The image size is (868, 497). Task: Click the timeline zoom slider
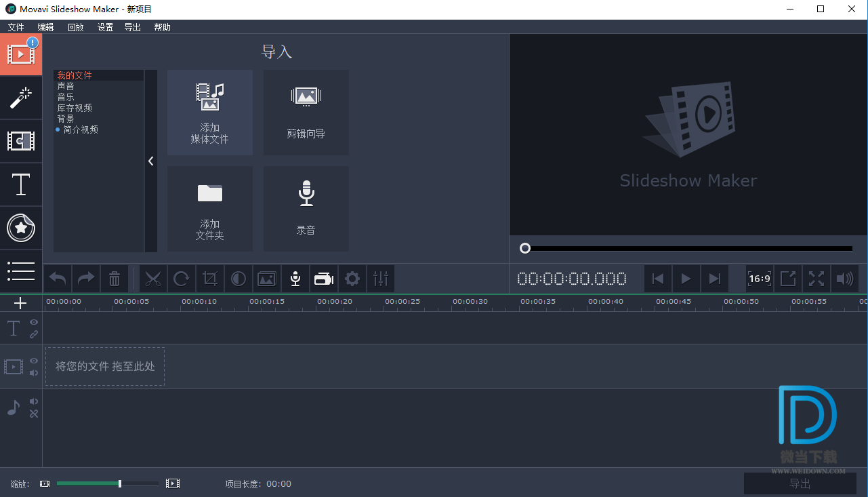[108, 483]
